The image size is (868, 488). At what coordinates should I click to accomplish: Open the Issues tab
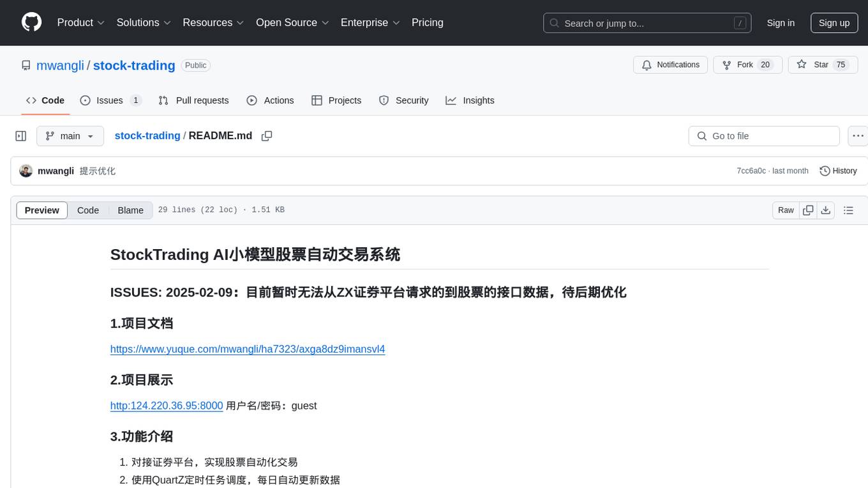pos(111,100)
